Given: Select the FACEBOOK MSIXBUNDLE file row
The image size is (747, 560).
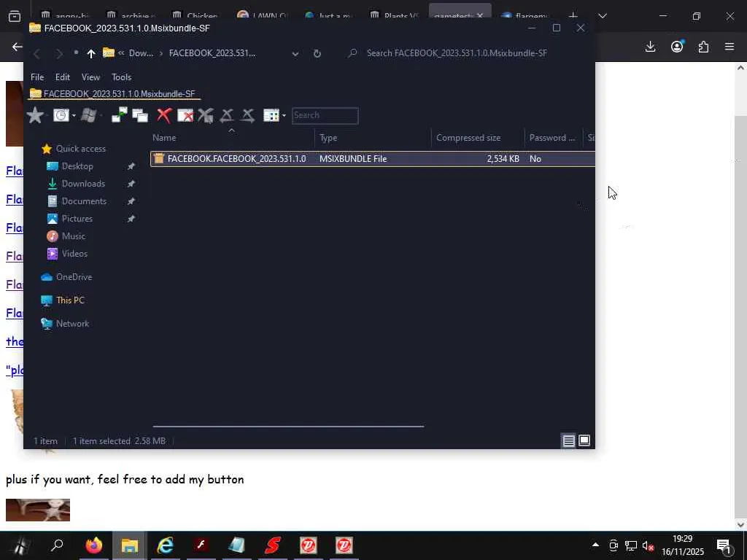Looking at the screenshot, I should [x=373, y=159].
